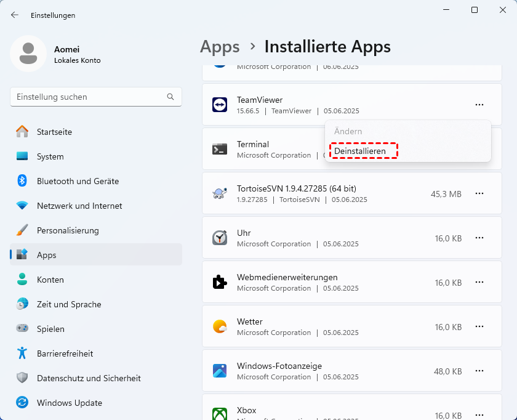Open the three-dot menu for TortoiseSVN
517x420 pixels.
479,194
